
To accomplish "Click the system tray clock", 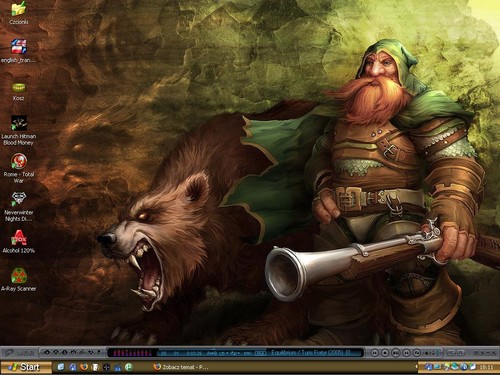I will (x=486, y=367).
